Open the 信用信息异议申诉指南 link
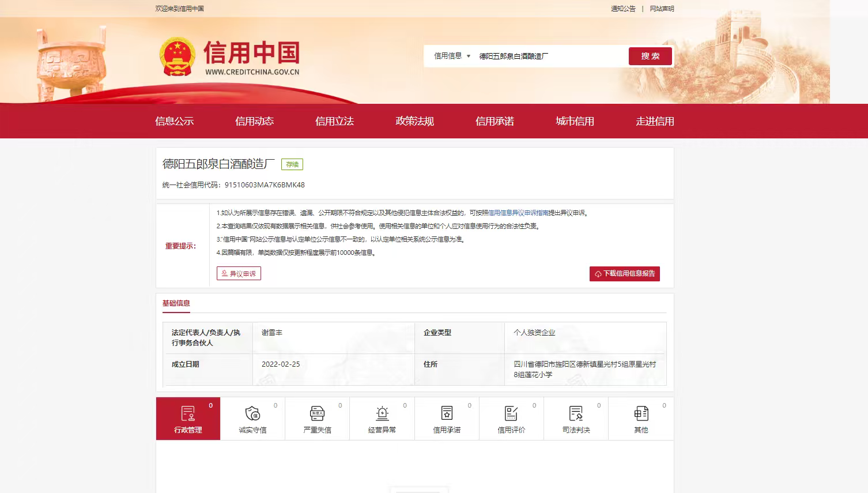 point(518,213)
